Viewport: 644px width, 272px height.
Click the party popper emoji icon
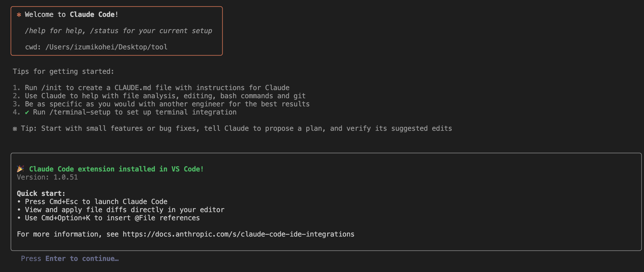(20, 169)
